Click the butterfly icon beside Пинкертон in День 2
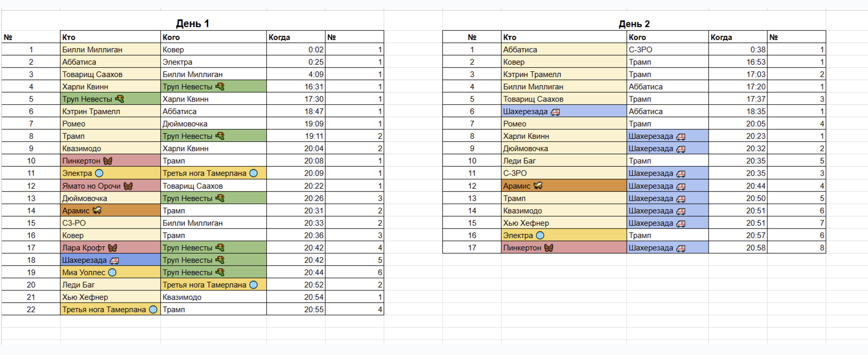Screen dimensions: 868x355 point(549,248)
